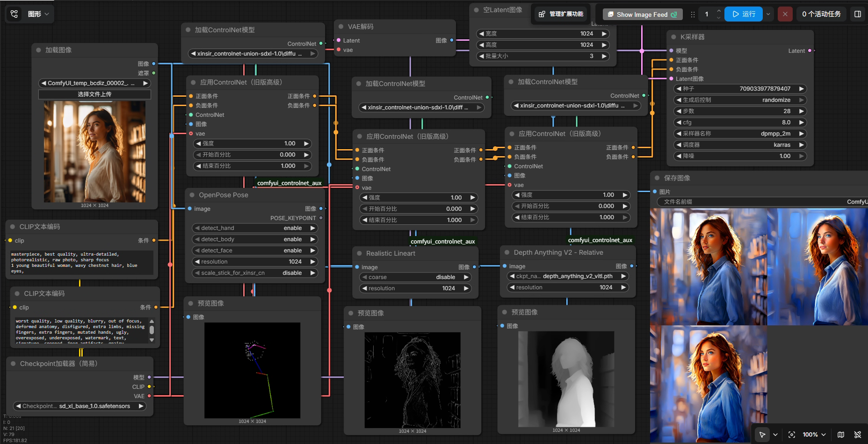This screenshot has height=444, width=868.
Task: Open the ComfyUI_temp image file dropdown
Action: tap(94, 83)
